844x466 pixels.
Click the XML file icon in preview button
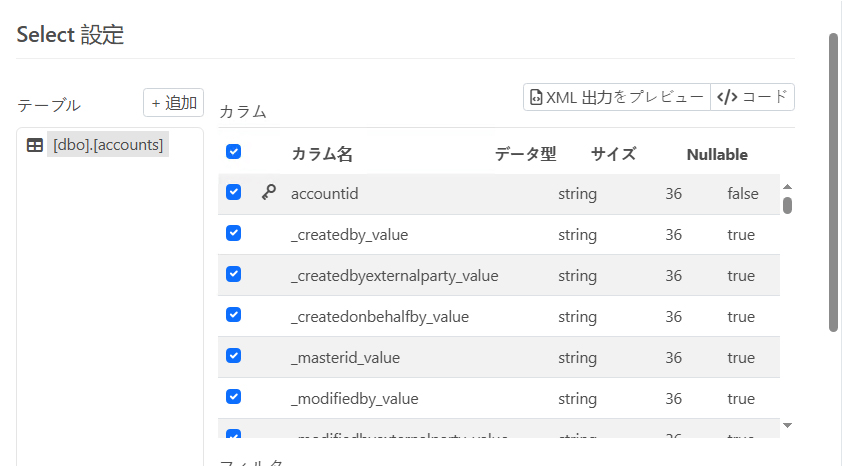[x=537, y=97]
